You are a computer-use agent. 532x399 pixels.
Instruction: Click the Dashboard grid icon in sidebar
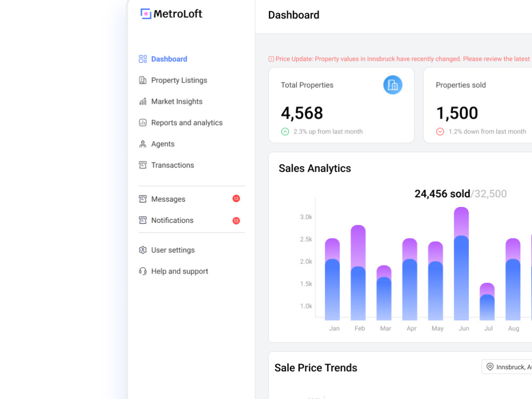click(x=143, y=59)
